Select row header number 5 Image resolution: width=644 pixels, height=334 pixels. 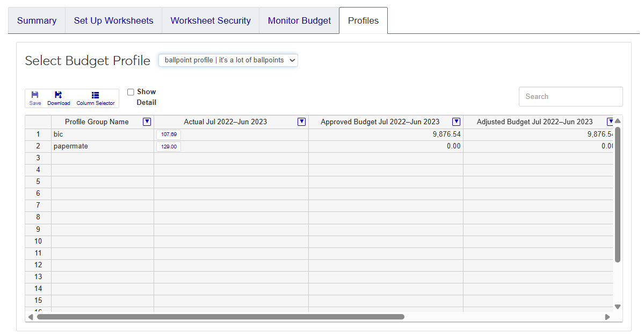(38, 182)
